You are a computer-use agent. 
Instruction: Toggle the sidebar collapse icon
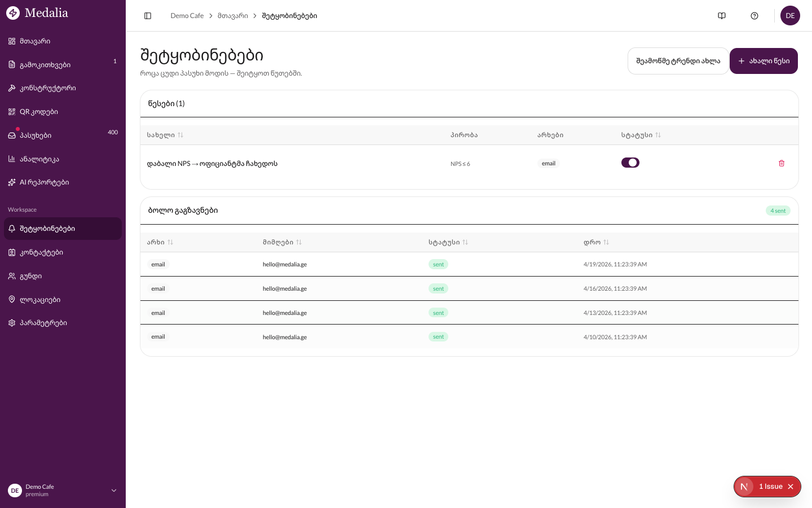[148, 16]
